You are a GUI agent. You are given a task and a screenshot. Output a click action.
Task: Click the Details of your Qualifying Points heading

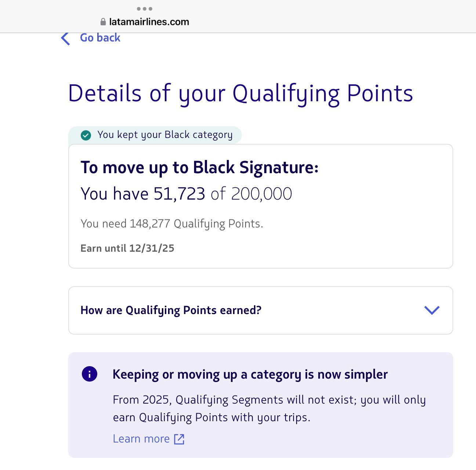click(240, 93)
